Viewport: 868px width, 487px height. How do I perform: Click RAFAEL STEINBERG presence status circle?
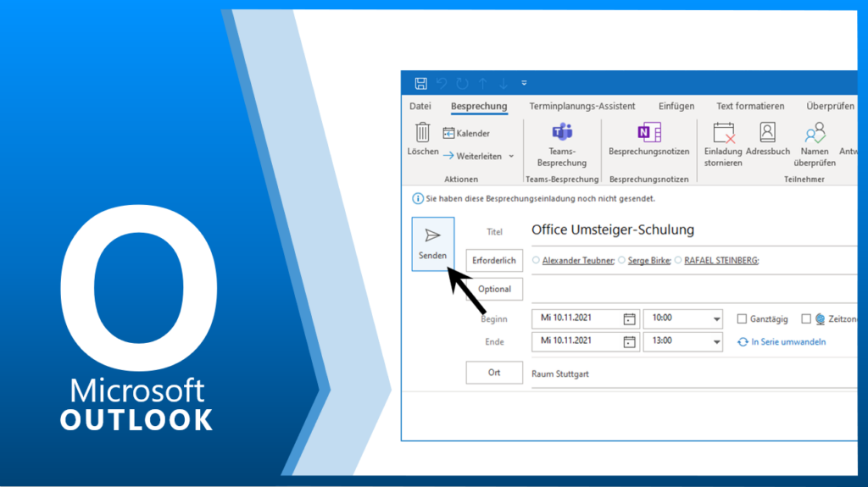tap(678, 259)
